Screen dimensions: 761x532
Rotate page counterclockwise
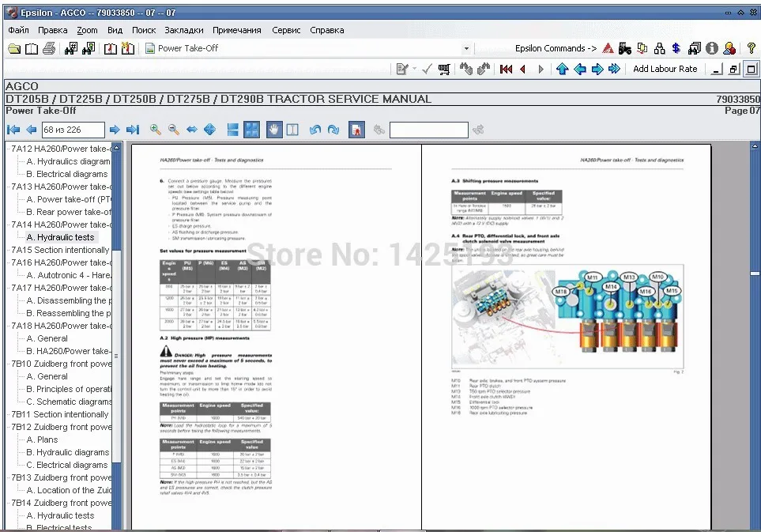click(x=315, y=130)
